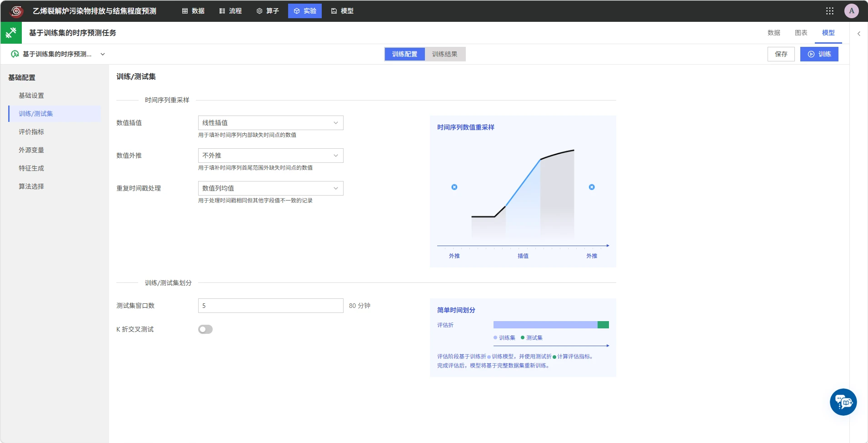Screen dimensions: 868x443
Task: Open the chat assistant bubble icon
Action: click(x=843, y=402)
